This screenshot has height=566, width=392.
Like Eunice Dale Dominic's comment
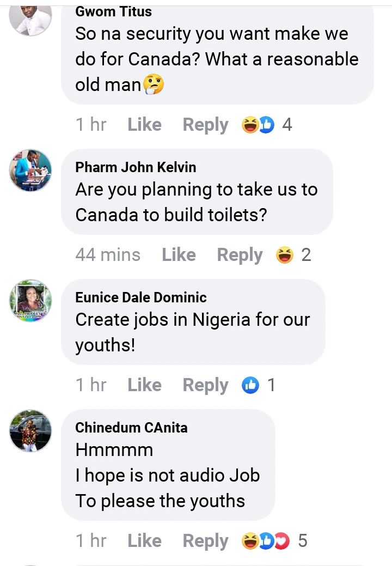pos(144,385)
